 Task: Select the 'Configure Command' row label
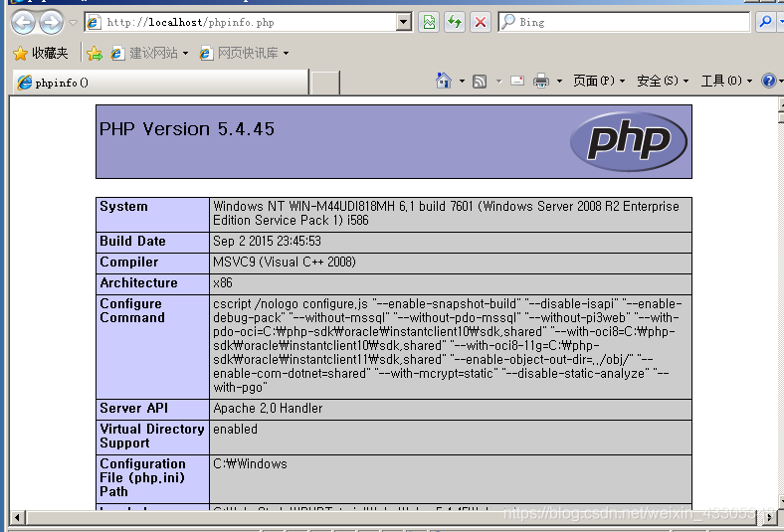click(x=132, y=310)
